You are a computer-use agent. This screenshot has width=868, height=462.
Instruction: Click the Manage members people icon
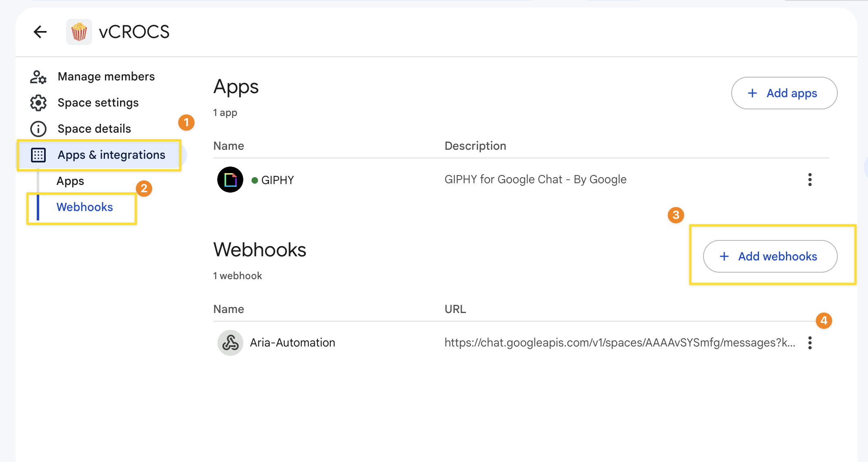tap(38, 77)
